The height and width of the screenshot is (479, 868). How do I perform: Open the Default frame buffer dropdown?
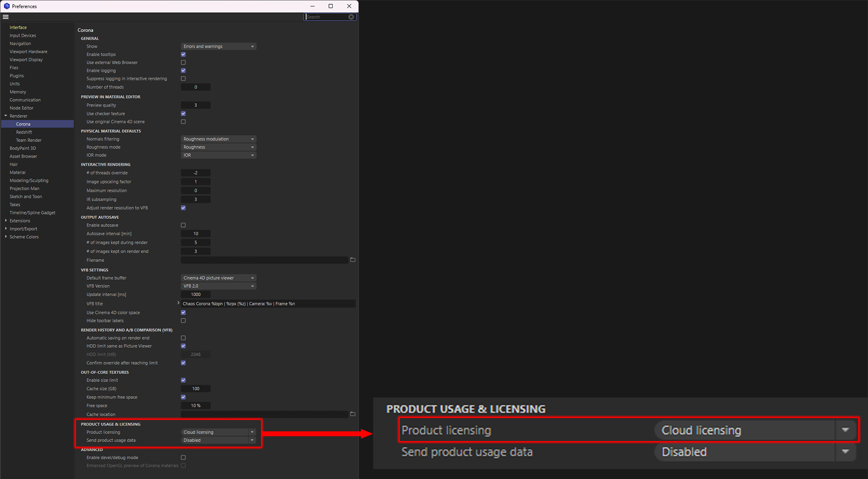pos(218,278)
